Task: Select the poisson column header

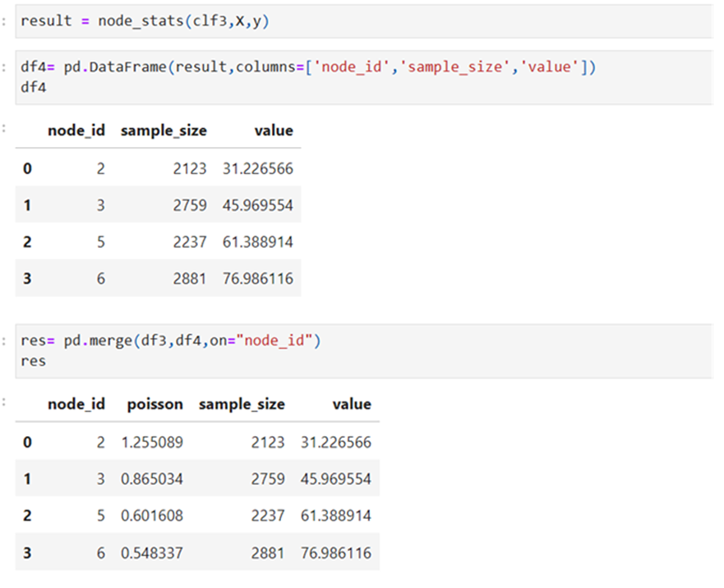Action: 154,404
